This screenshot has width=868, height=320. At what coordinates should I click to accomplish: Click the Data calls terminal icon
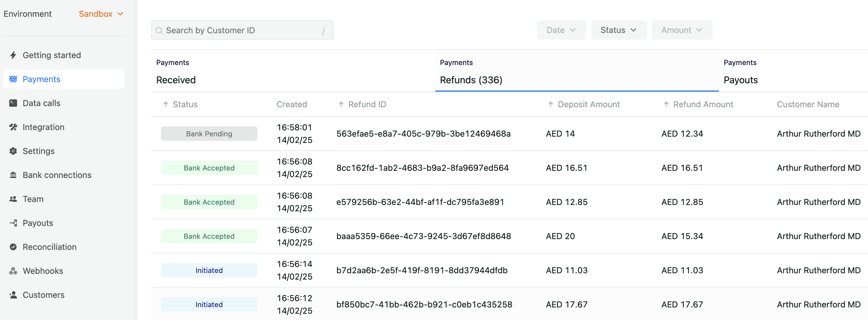pyautogui.click(x=13, y=103)
